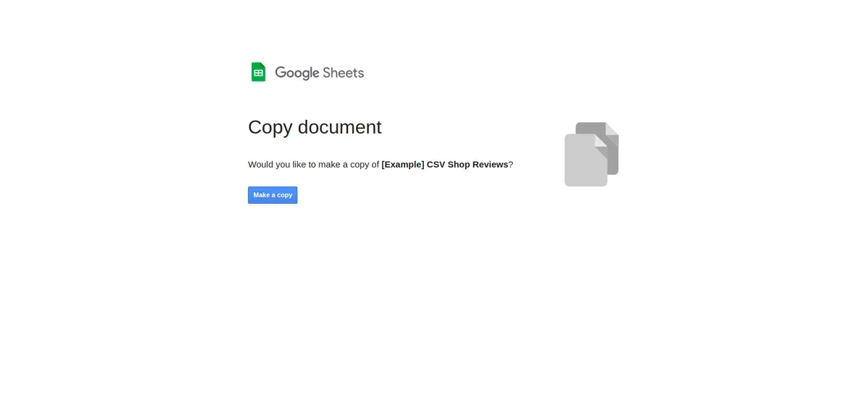Click 'Shop Reviews' in the document title

click(478, 164)
